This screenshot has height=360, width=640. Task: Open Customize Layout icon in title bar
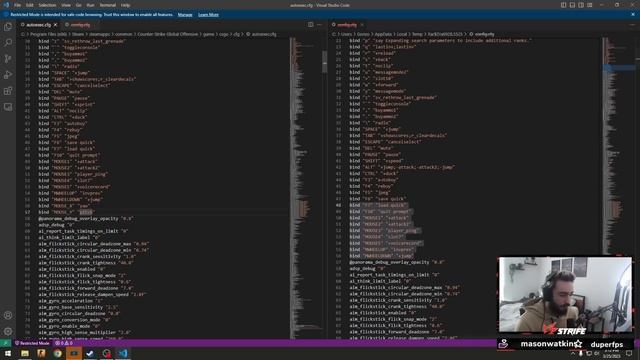point(590,5)
